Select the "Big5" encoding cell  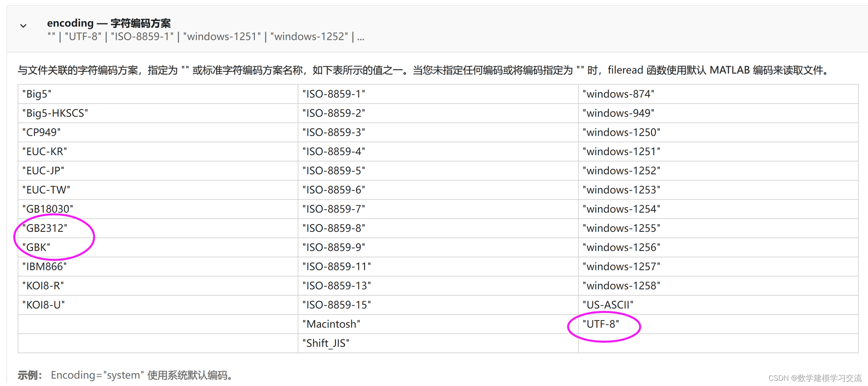click(x=36, y=93)
